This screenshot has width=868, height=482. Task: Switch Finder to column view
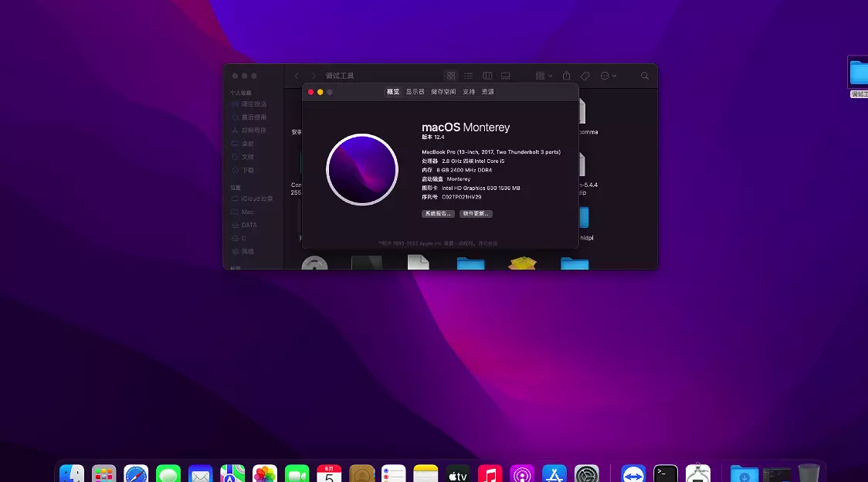[487, 76]
